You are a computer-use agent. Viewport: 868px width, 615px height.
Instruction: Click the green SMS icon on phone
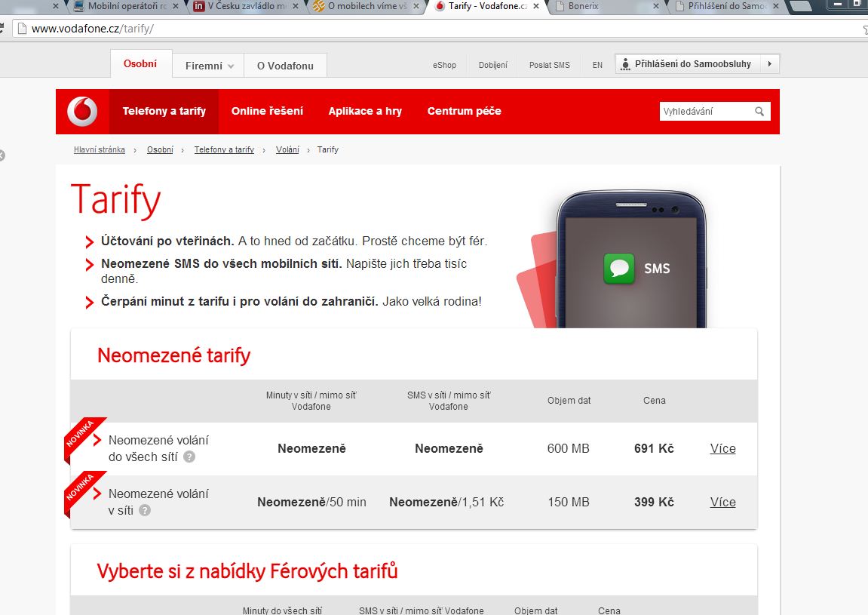(619, 268)
